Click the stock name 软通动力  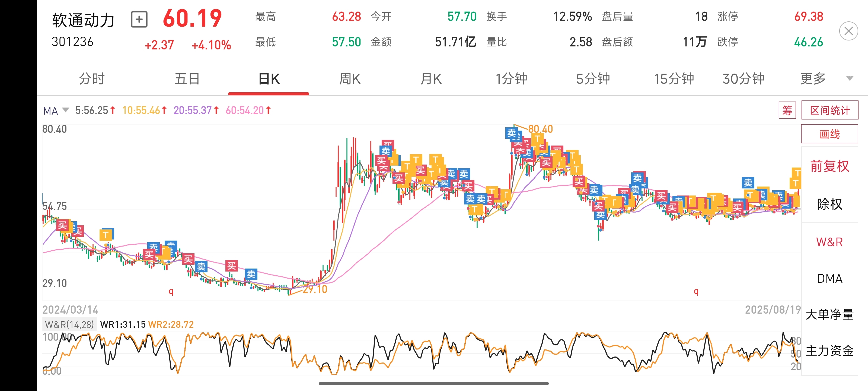[83, 20]
